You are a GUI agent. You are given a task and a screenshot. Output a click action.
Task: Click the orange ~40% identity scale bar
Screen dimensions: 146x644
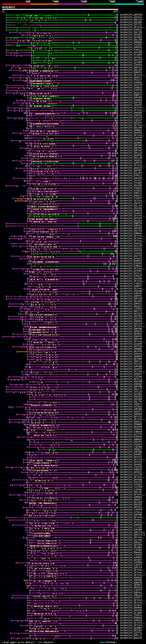point(45,4)
